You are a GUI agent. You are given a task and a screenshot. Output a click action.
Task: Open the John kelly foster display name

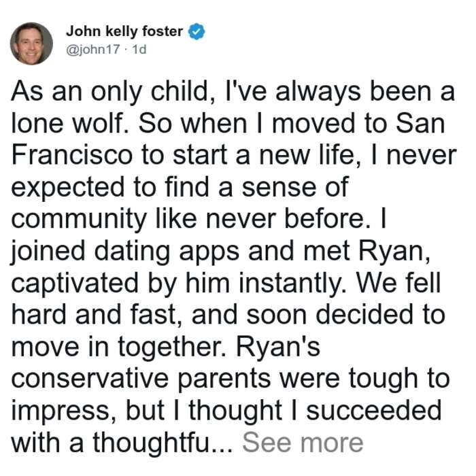tap(124, 31)
